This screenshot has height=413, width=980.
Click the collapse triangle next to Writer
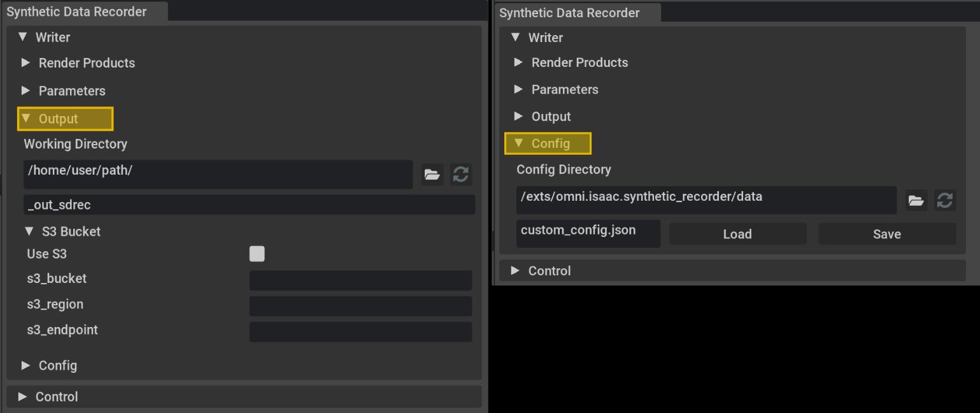(x=25, y=37)
